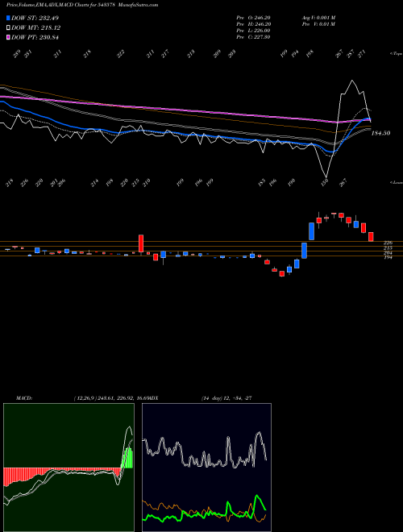Click the 'Pre O: 246.20' open value
403x532 pixels.
(253, 18)
